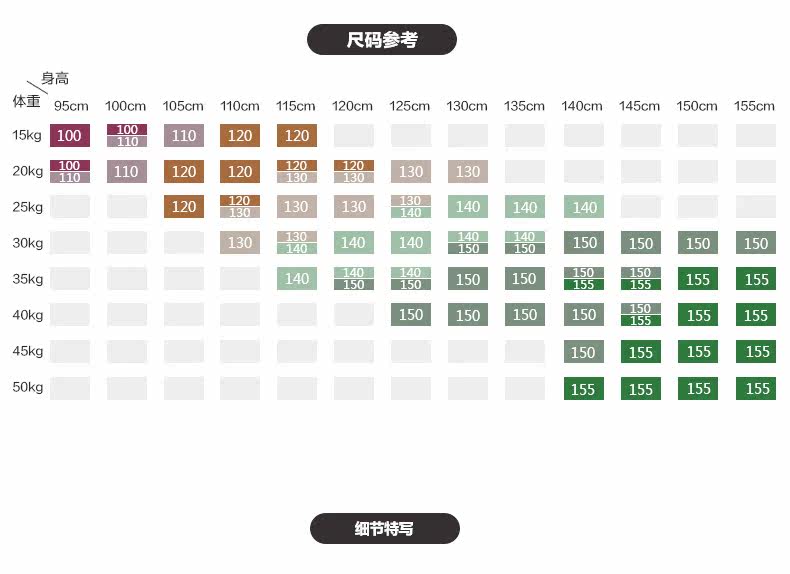This screenshot has width=790, height=574.
Task: Pick the maroon 100 cell at 15kg, 95cm
Action: [x=70, y=136]
